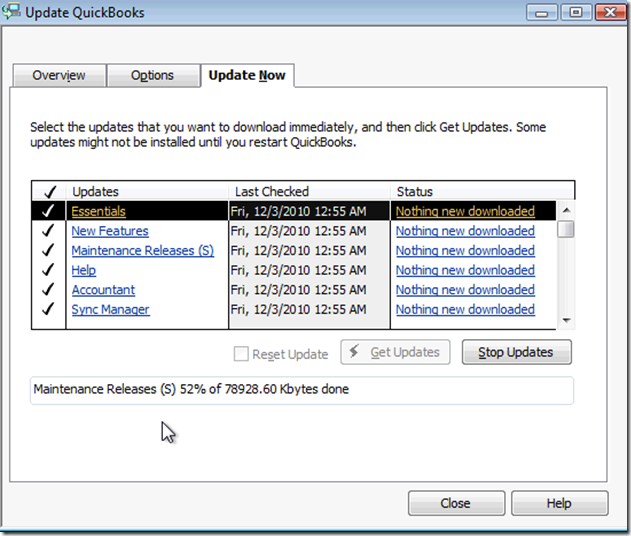631x536 pixels.
Task: Click the Status column header
Action: (483, 192)
